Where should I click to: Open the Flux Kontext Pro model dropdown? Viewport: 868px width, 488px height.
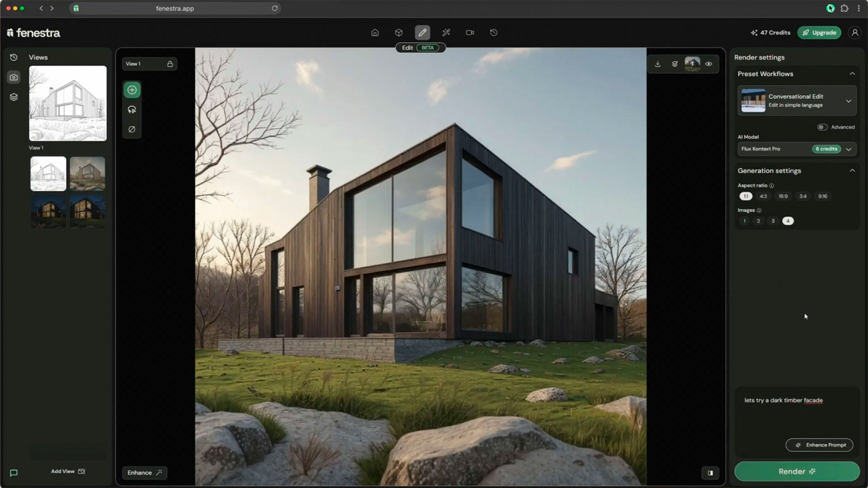[x=849, y=149]
